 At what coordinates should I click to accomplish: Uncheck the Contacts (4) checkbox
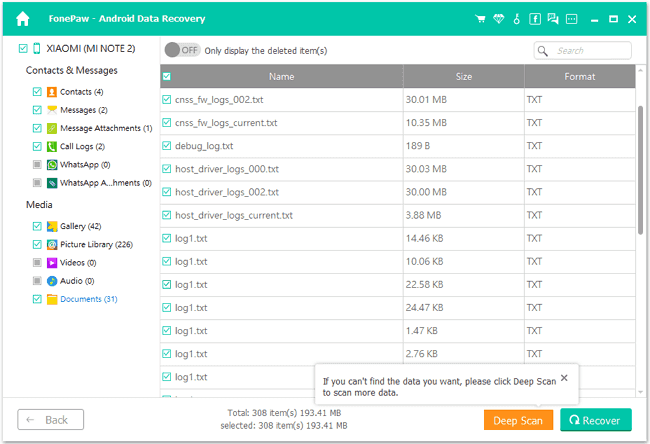(x=37, y=92)
